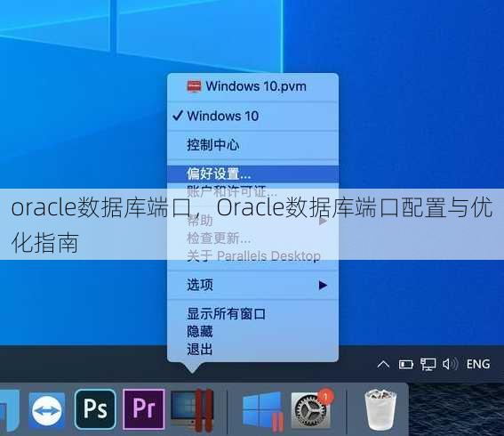Click 账户和许可证... menu item

[252, 191]
